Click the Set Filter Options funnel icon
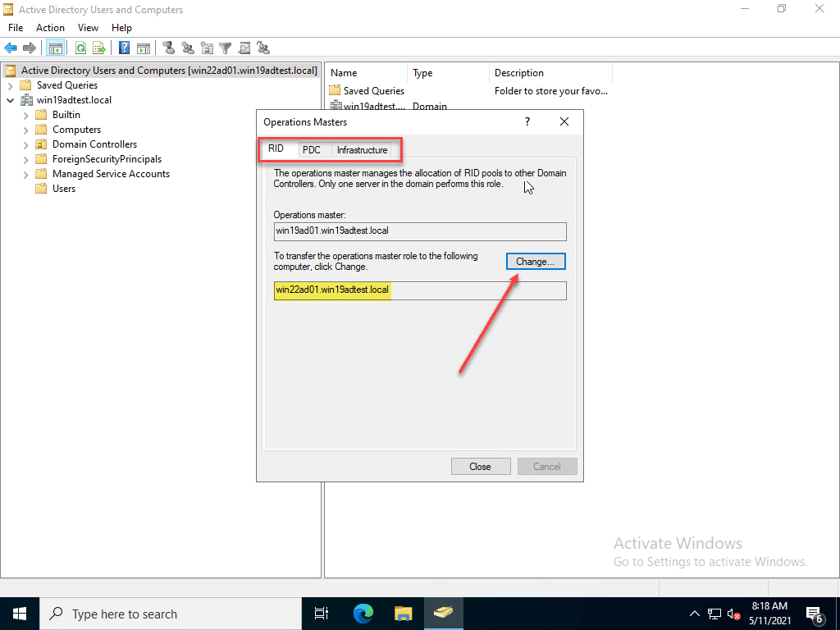This screenshot has height=630, width=840. (225, 48)
